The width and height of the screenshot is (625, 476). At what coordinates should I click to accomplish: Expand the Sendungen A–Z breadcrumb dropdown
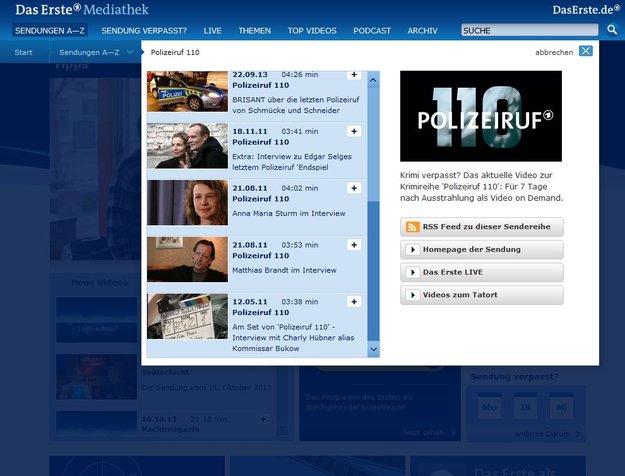pos(130,52)
